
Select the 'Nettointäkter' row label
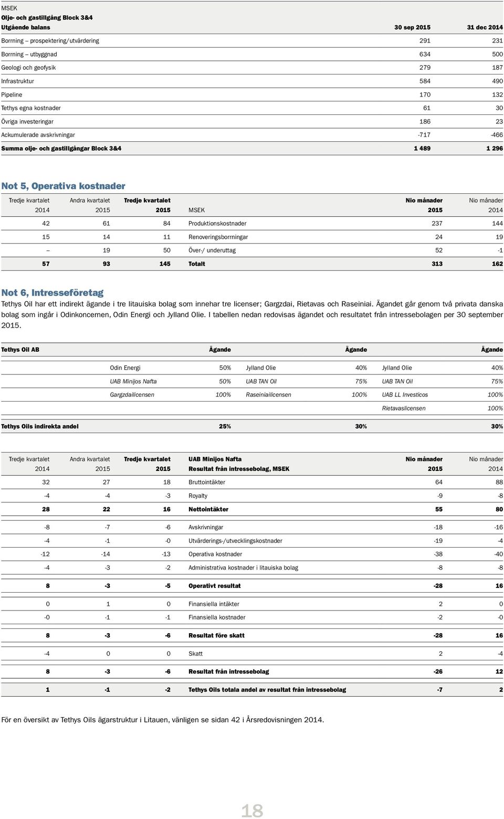coord(208,509)
